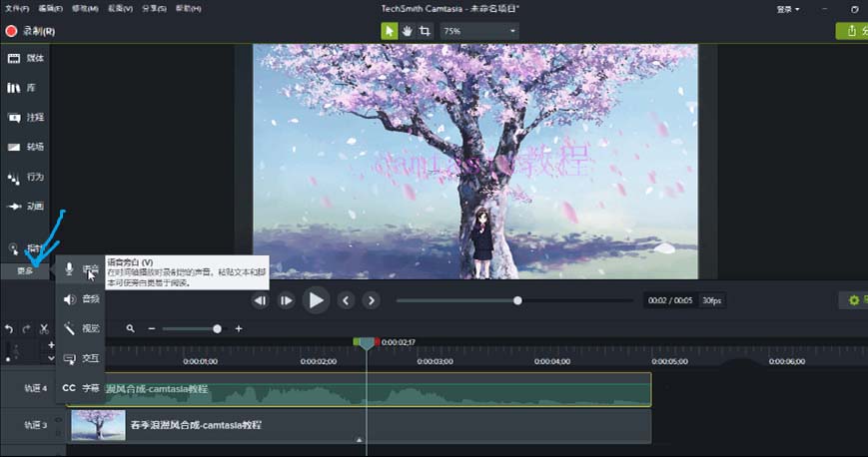Open the 修改(M) menu

85,8
